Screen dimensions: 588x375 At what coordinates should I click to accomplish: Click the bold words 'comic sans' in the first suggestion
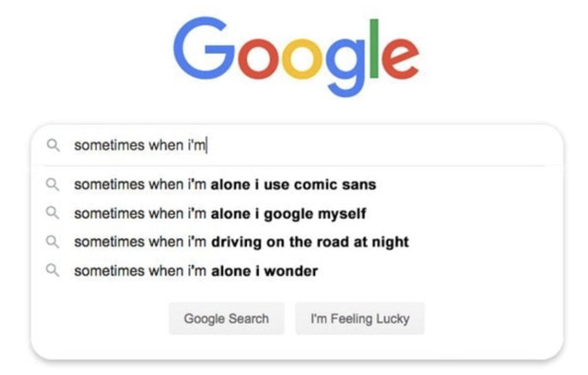point(335,185)
